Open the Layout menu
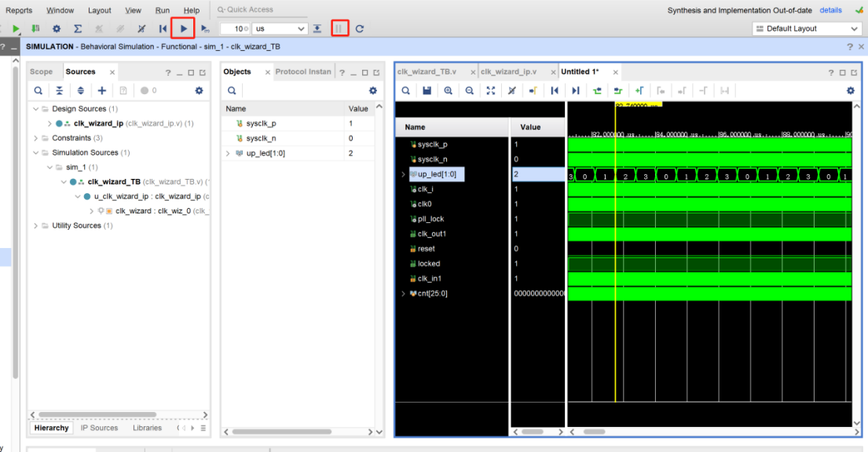 [x=100, y=10]
